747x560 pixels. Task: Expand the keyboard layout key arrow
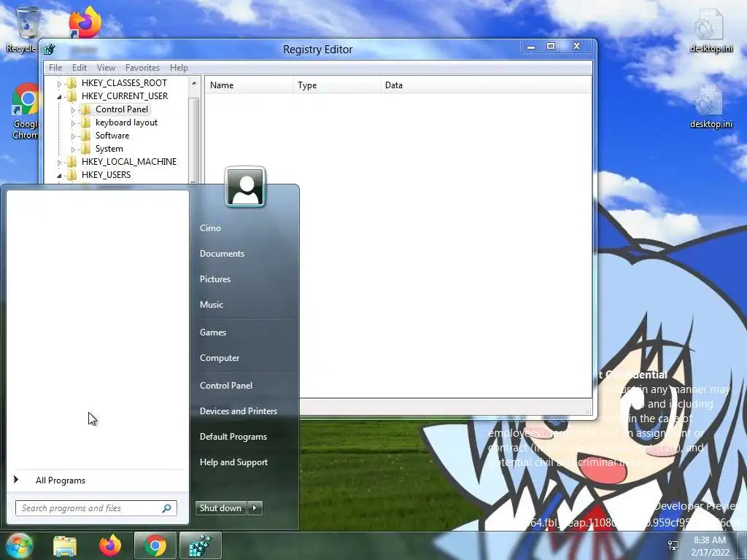click(74, 123)
